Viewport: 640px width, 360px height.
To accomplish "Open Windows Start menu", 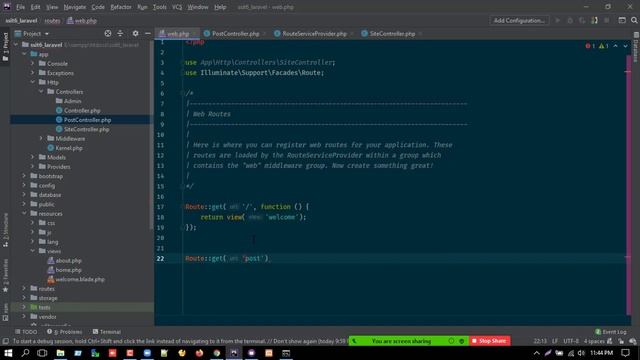I will (x=8, y=353).
